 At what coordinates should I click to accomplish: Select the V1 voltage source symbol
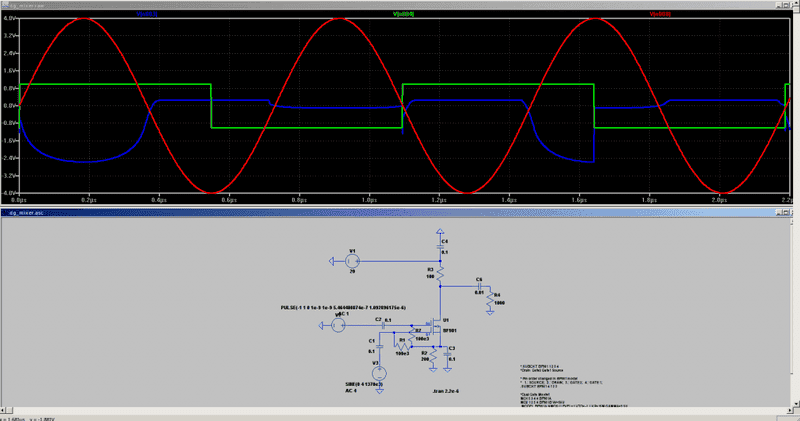352,262
